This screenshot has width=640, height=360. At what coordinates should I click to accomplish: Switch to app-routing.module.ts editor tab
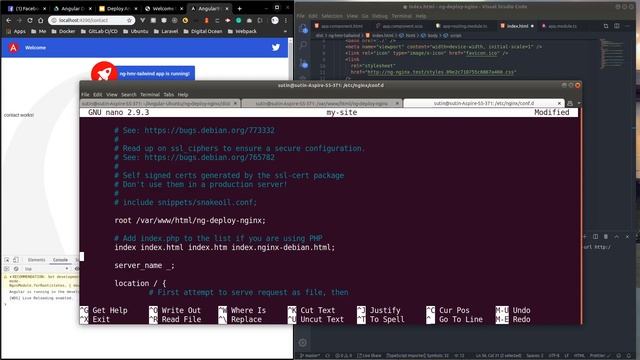tap(461, 26)
